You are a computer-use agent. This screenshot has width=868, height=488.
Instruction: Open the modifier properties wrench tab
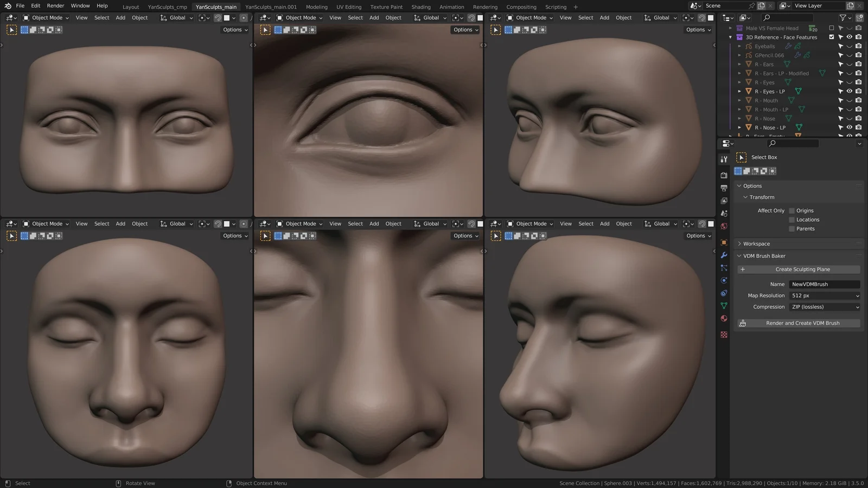pos(724,255)
